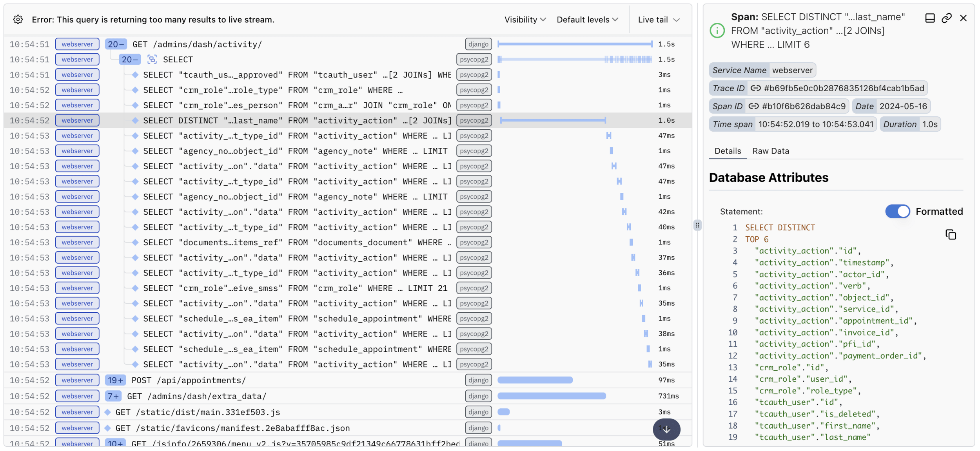
Task: Click the Trace ID link icon
Action: coord(755,88)
